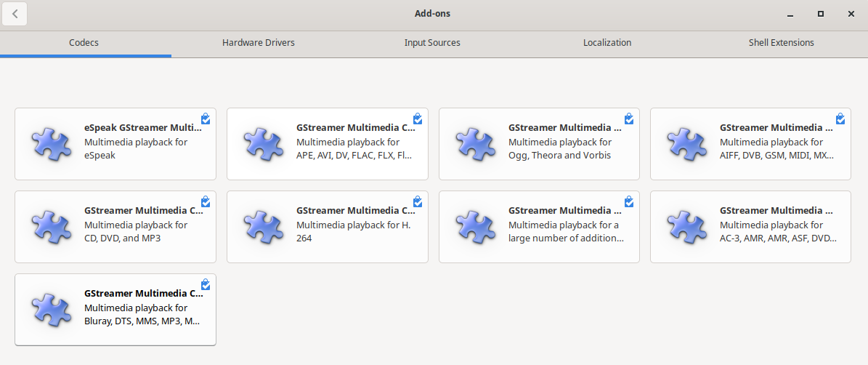Click installed badge on Bluray, DTS, MMS card
The height and width of the screenshot is (365, 868).
(x=206, y=284)
